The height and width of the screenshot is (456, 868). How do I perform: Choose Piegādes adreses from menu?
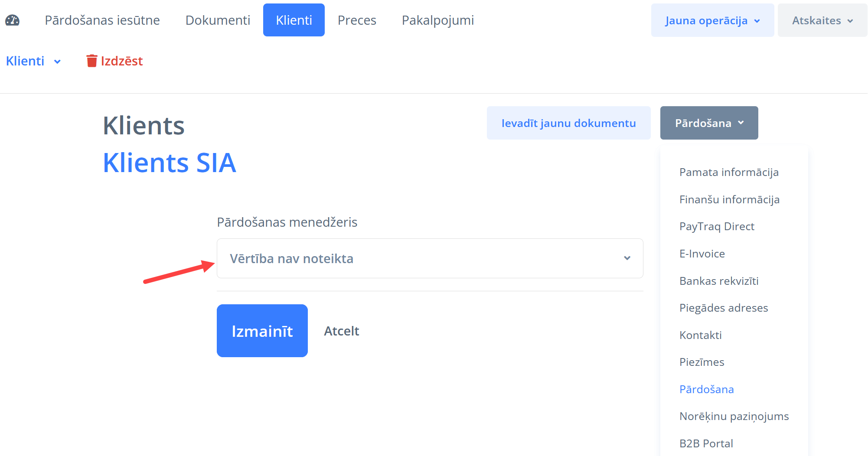tap(724, 308)
